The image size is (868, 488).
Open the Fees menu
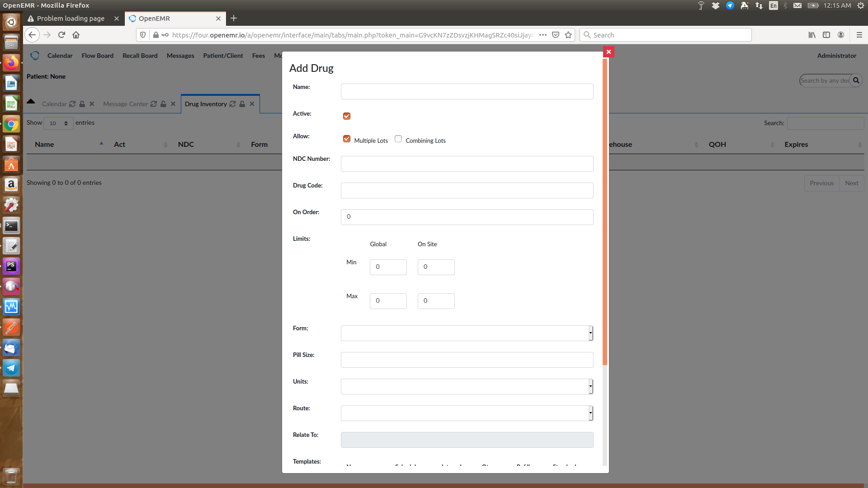pos(259,56)
